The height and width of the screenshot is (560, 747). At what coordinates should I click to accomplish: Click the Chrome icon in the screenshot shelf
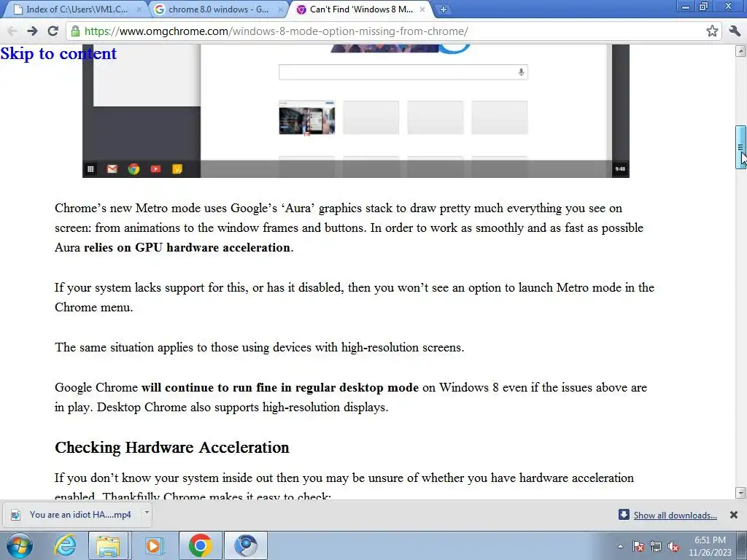pos(134,169)
